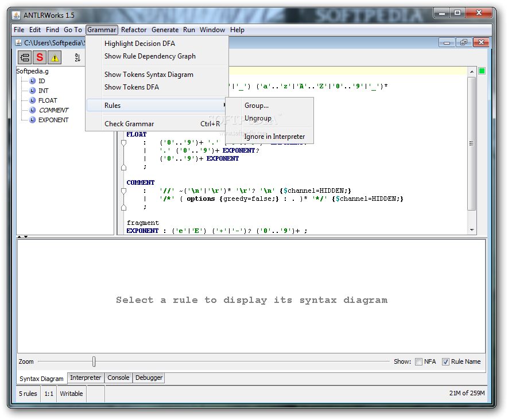Choose Group... in Rules submenu

[270, 106]
